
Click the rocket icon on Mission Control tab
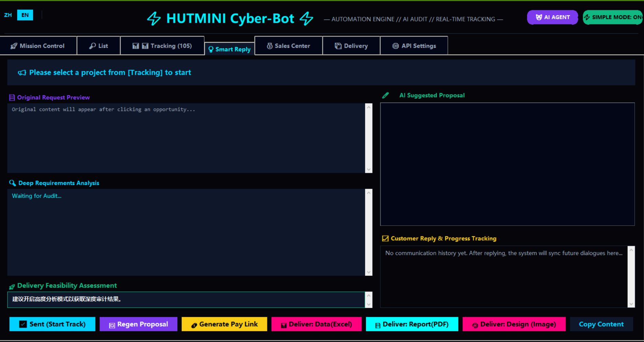coord(14,45)
